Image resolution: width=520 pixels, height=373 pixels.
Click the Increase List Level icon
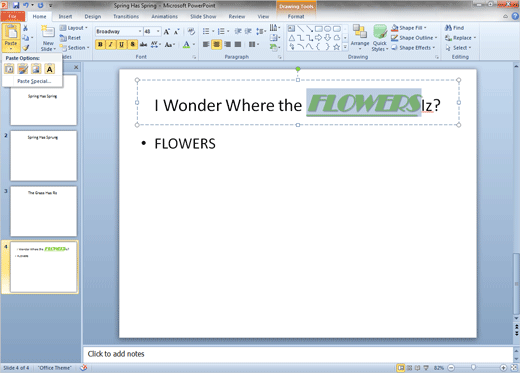pos(248,31)
